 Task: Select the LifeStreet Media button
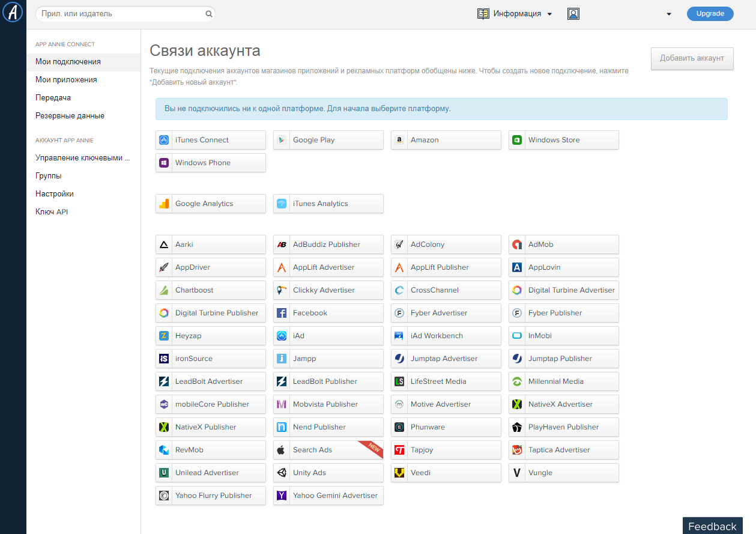click(x=446, y=381)
